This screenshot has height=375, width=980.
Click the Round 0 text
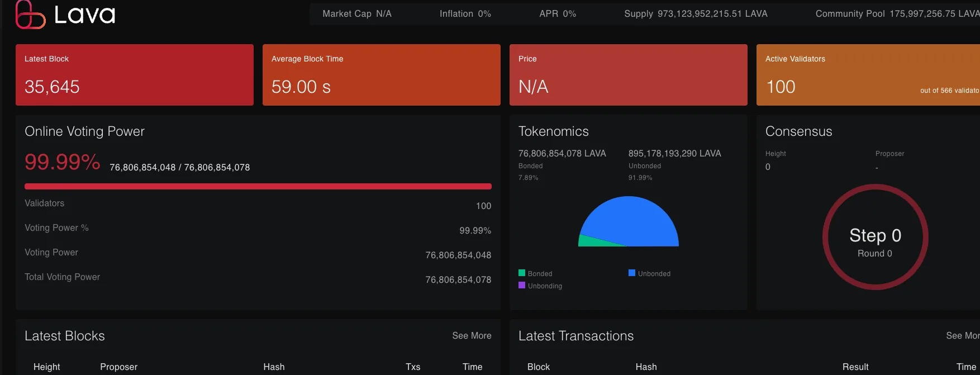(875, 253)
